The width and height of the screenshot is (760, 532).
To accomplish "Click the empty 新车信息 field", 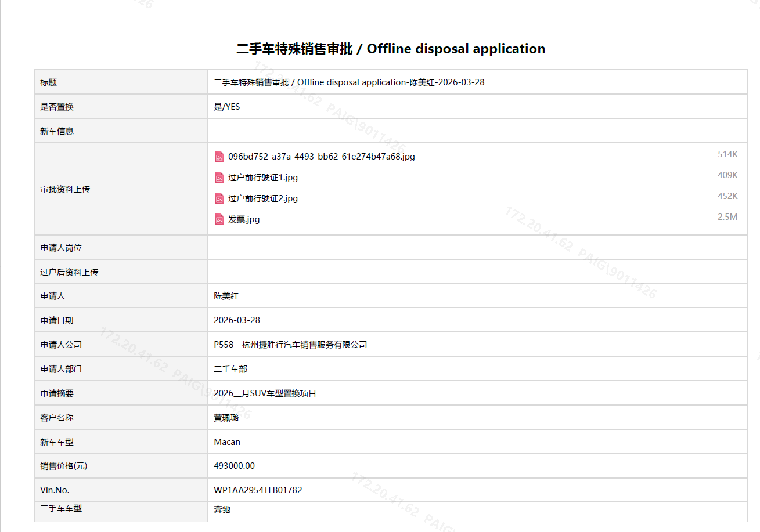I will tap(477, 131).
